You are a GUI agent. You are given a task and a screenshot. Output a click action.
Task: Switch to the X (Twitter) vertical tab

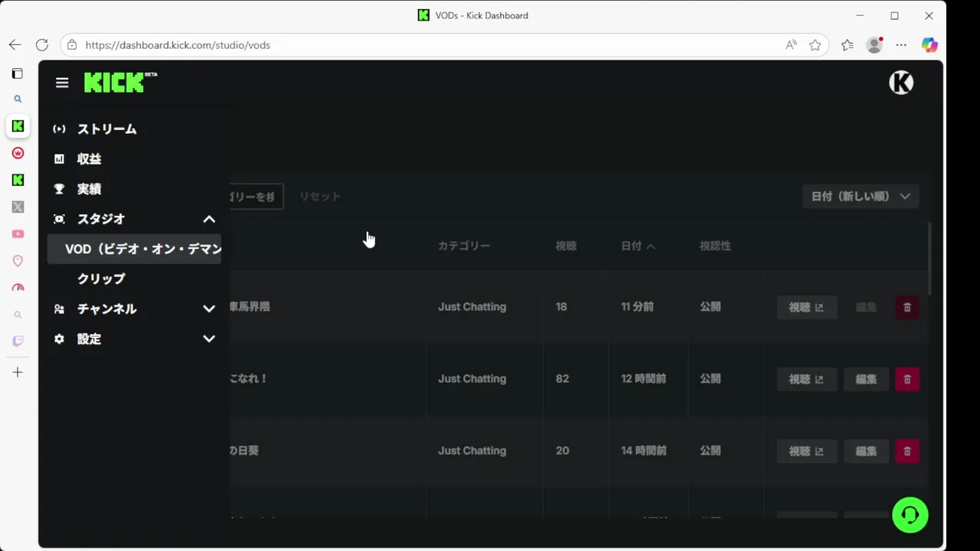click(x=18, y=207)
